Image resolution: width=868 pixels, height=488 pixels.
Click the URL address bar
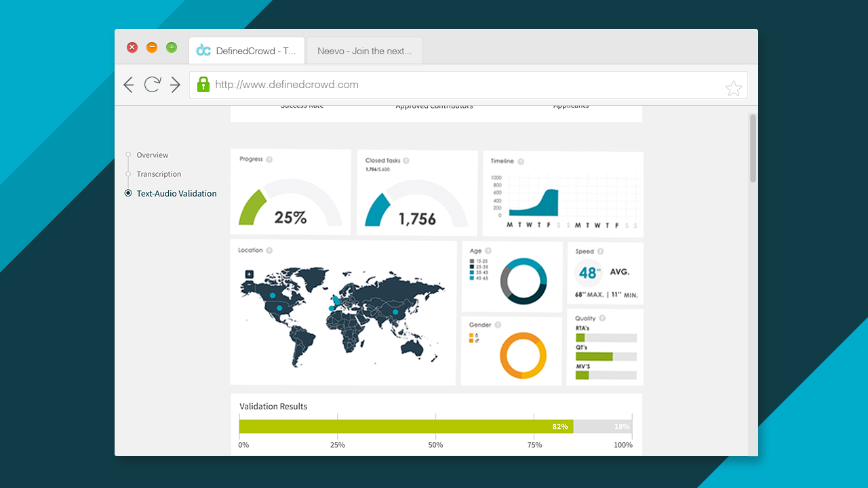pos(461,85)
